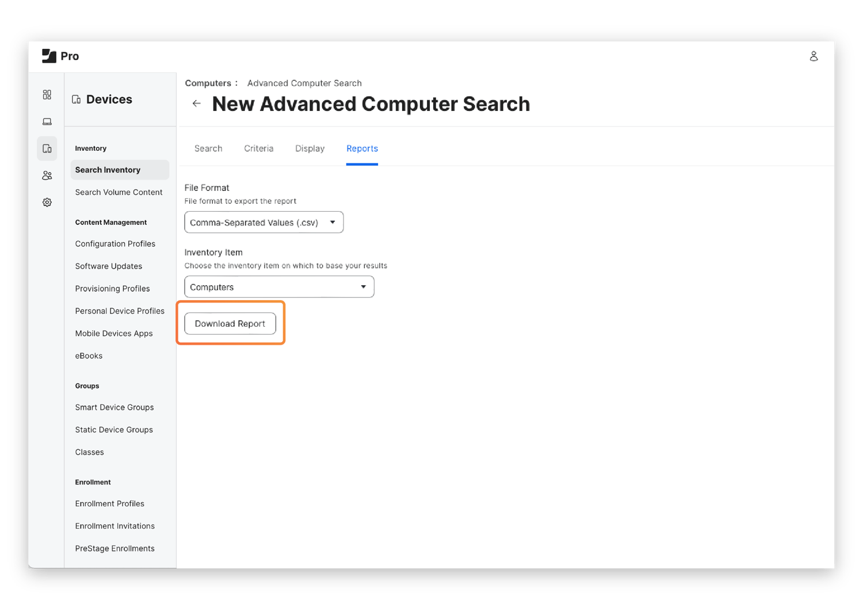
Task: Click the Jamf Pro logo
Action: point(60,56)
